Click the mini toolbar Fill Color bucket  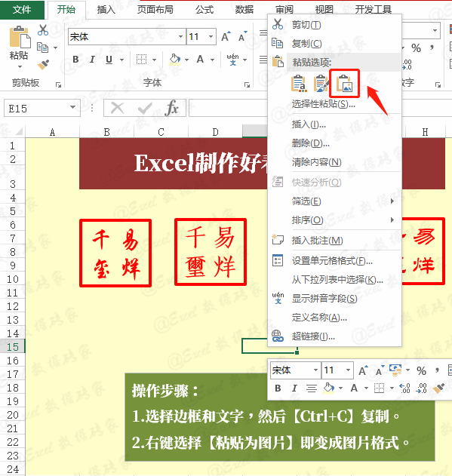[x=329, y=388]
